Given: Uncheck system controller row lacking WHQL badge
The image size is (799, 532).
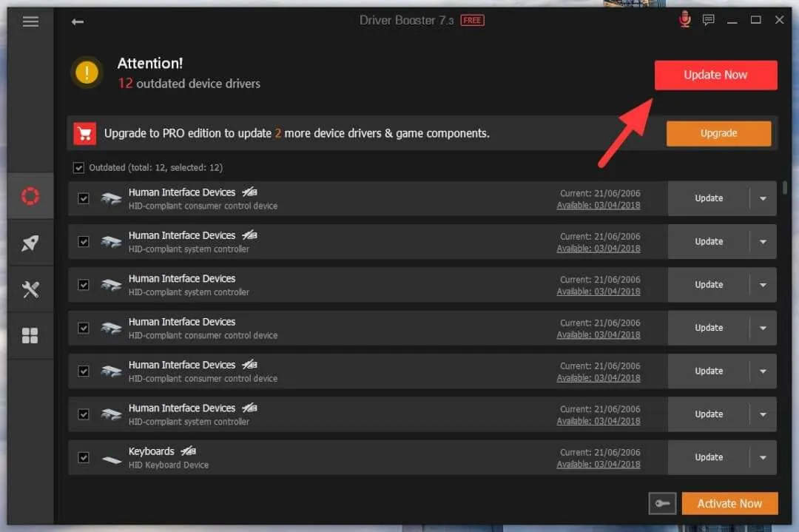Looking at the screenshot, I should click(x=84, y=285).
